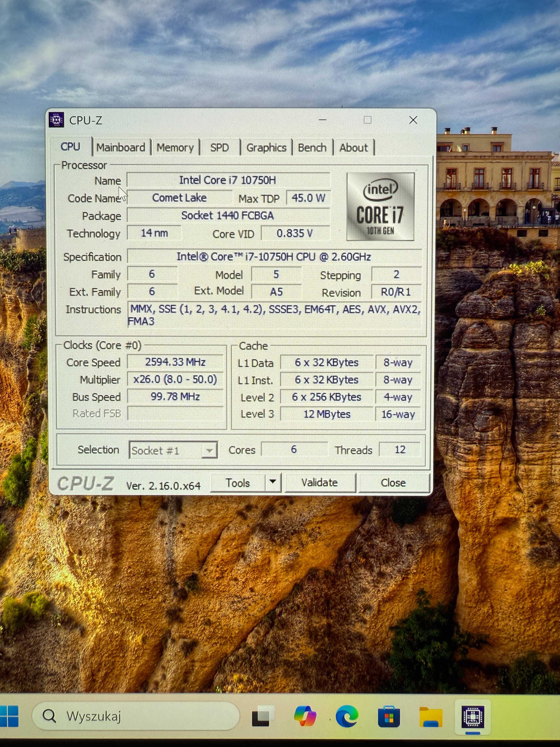Click the Code Name value Comet Lake

tap(180, 198)
